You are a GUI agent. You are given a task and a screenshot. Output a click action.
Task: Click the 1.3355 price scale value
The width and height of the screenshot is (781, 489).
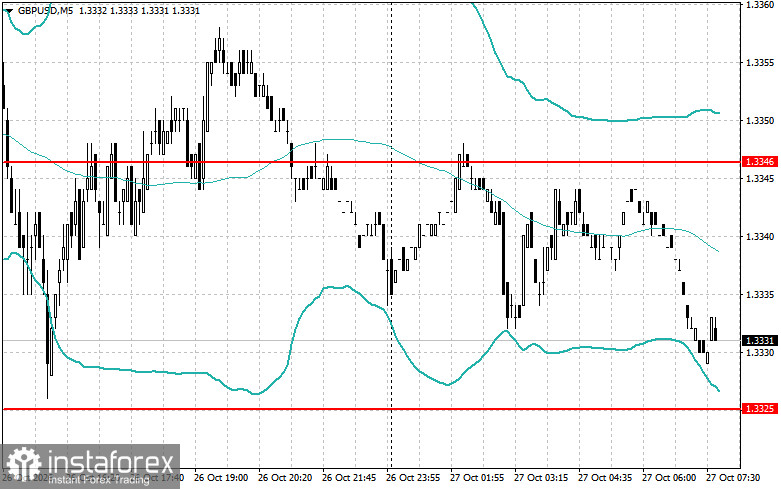760,63
